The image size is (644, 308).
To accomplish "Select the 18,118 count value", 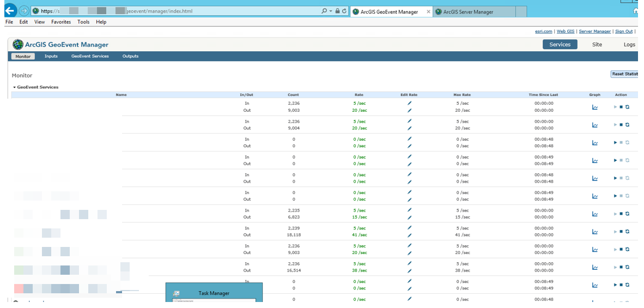I will pyautogui.click(x=293, y=235).
